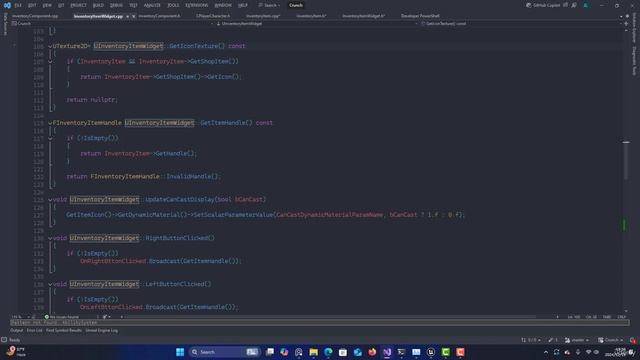Collapse the LeftButtonClicked function block

click(x=50, y=284)
